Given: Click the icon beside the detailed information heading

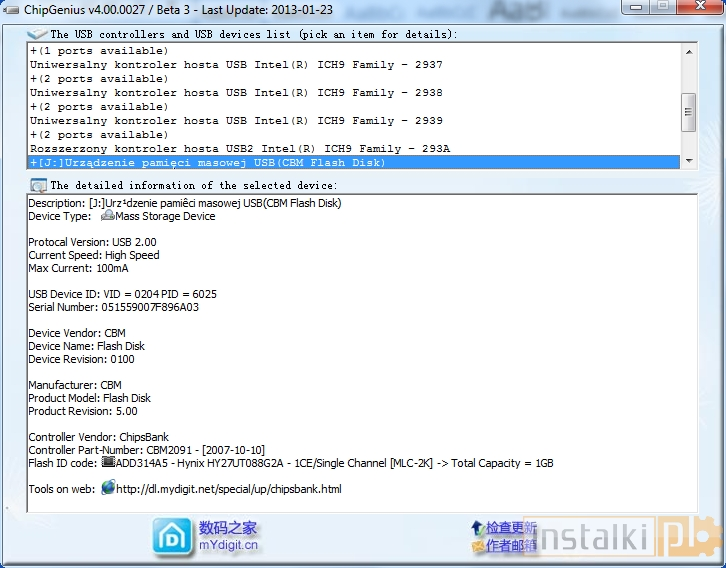Looking at the screenshot, I should click(x=39, y=185).
